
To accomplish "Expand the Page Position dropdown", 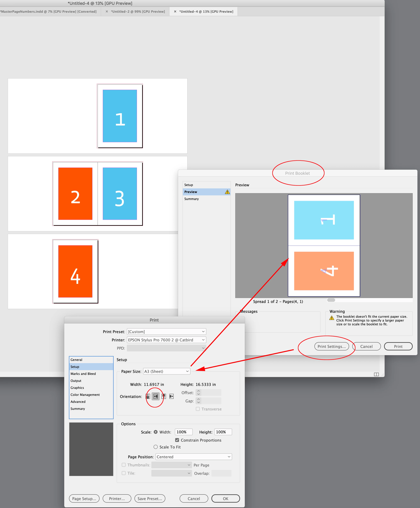I will (x=194, y=457).
